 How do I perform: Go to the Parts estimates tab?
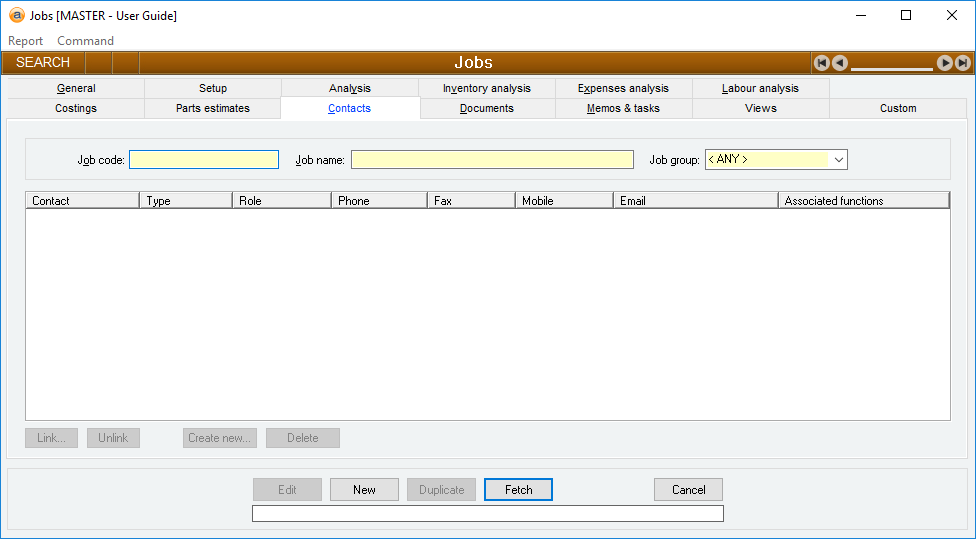(213, 108)
